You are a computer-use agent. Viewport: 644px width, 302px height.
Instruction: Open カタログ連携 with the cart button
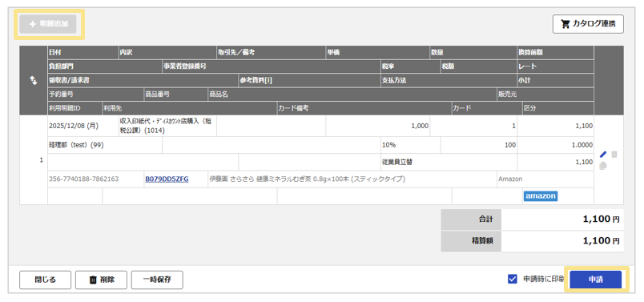588,24
